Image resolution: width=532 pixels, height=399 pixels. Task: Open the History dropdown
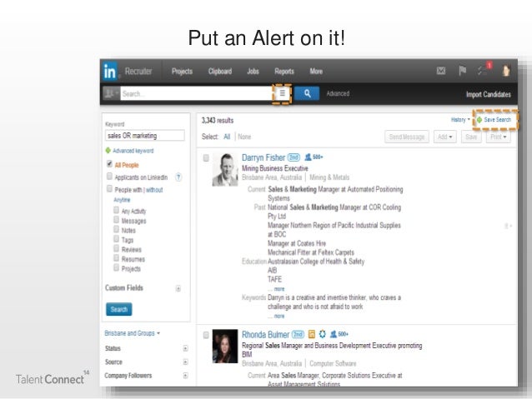tap(460, 119)
